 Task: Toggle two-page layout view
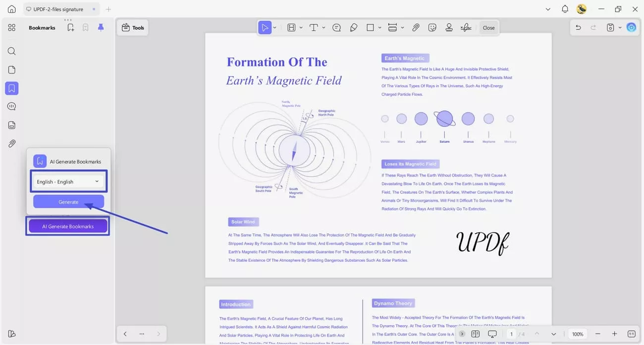click(x=475, y=334)
